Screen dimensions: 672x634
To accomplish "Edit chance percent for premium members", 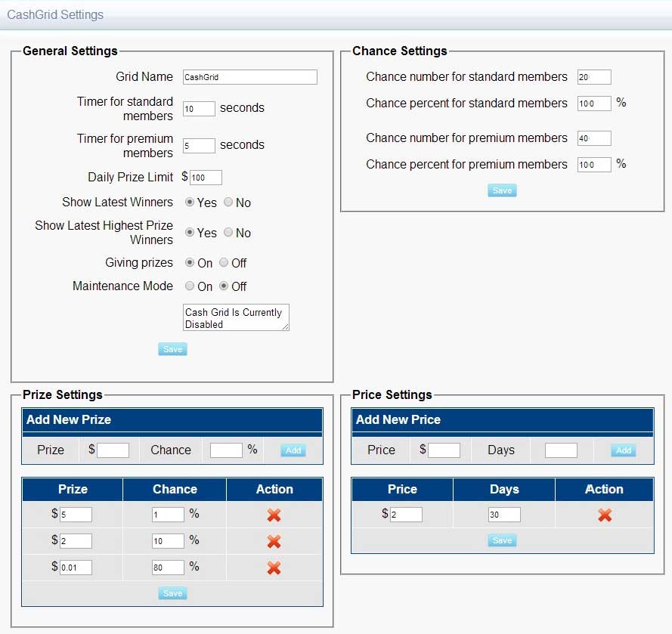I will coord(594,165).
